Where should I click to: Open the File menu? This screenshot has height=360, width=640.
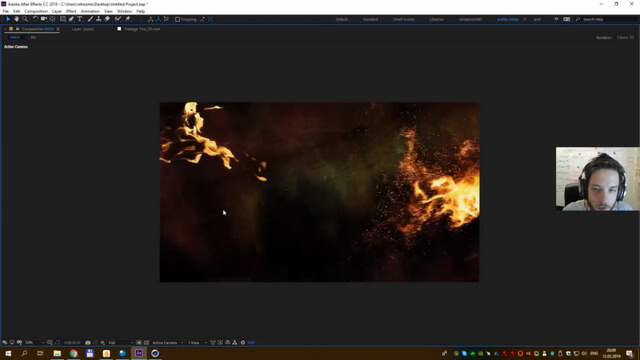(x=6, y=11)
